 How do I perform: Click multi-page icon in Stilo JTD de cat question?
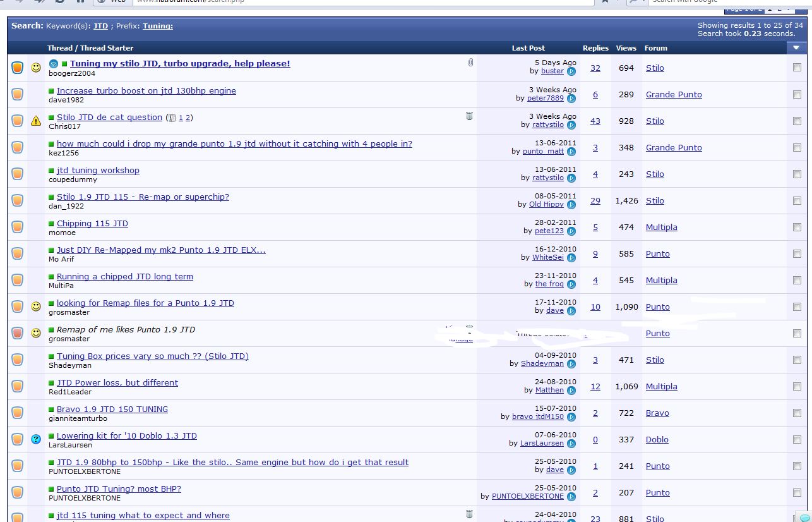pos(172,118)
